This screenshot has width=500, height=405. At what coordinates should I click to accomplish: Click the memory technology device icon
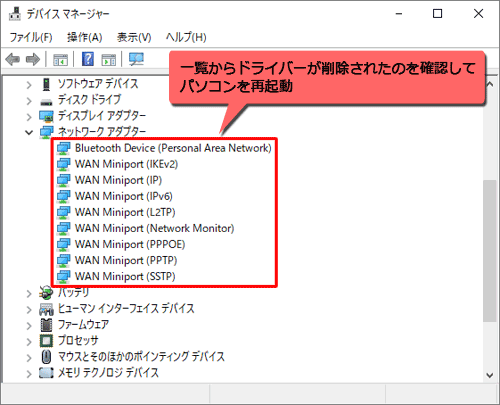(46, 373)
